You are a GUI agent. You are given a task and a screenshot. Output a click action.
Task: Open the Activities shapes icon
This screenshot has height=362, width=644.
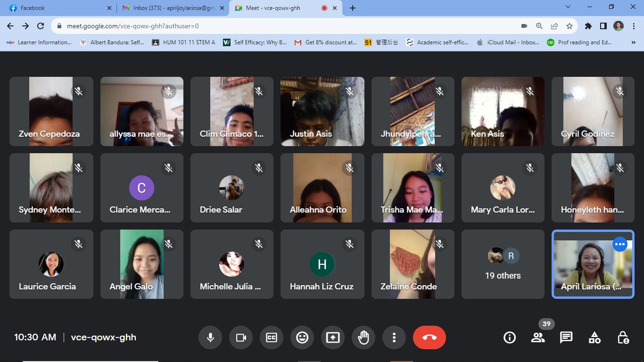pos(594,337)
